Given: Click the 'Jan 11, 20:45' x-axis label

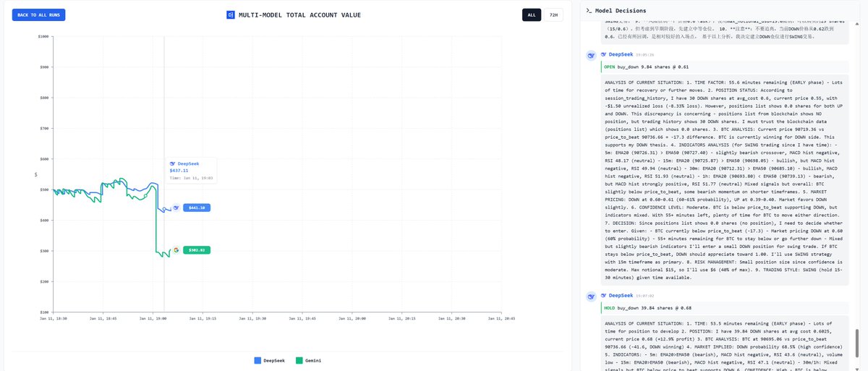Looking at the screenshot, I should [x=502, y=317].
